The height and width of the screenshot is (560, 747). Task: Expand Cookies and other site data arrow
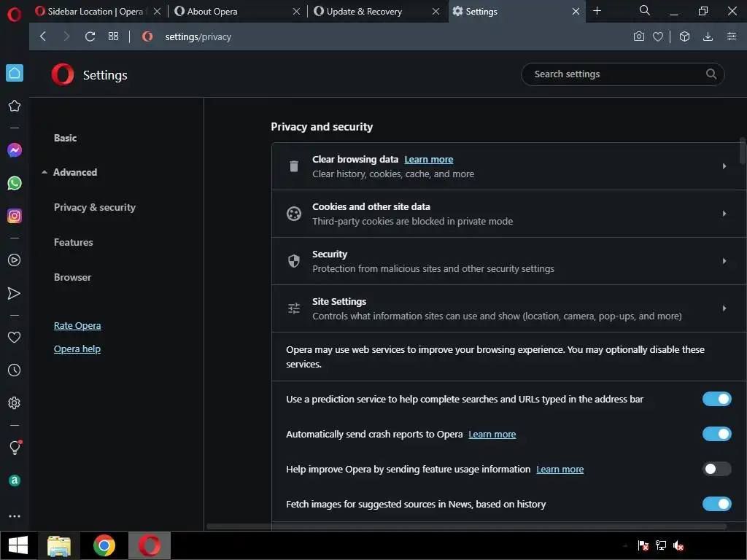click(x=724, y=214)
